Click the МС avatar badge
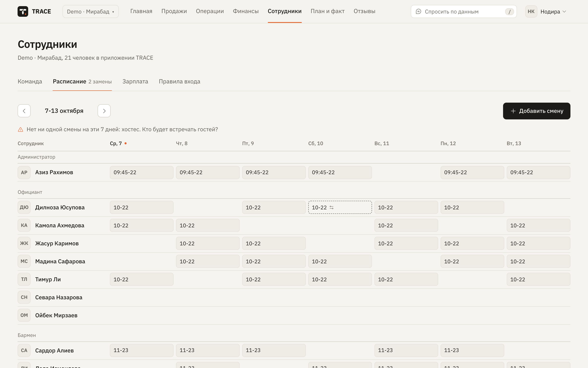The image size is (588, 368). 24,261
